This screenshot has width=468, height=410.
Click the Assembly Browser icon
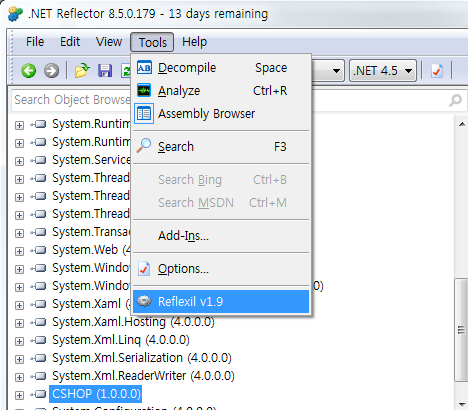[144, 114]
